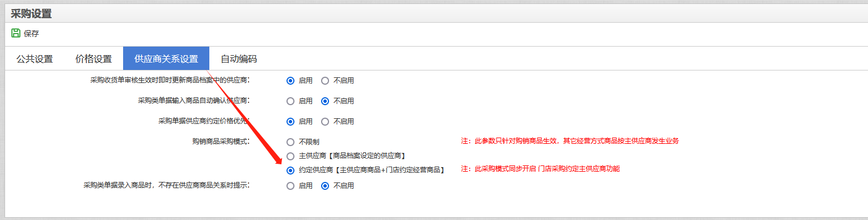Switch to the 公共设置 tab
The width and height of the screenshot is (868, 220).
[x=35, y=59]
